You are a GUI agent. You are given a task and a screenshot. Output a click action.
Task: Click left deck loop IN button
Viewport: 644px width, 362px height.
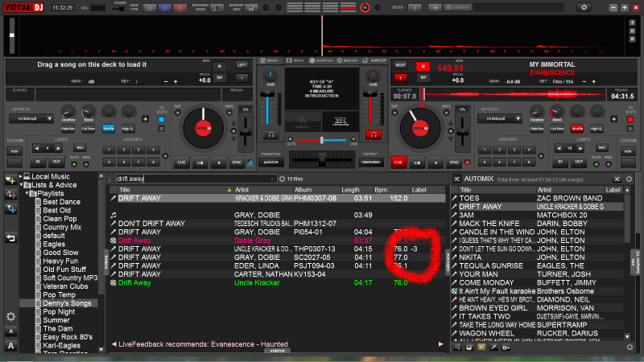pyautogui.click(x=38, y=162)
